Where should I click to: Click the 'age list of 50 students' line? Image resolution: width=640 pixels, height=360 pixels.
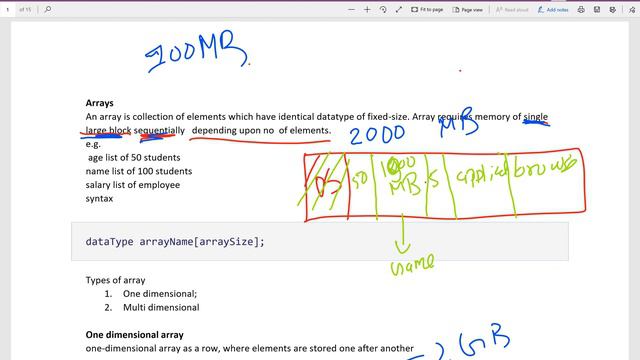click(x=134, y=158)
